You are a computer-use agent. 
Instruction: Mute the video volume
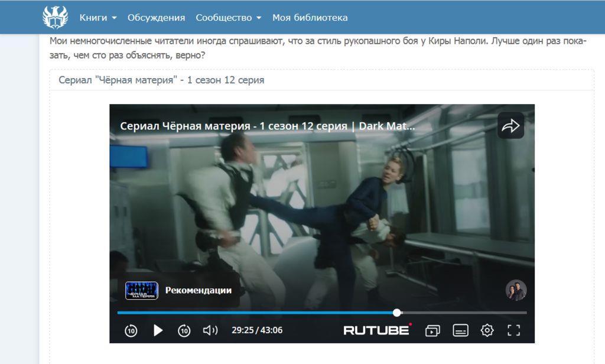[210, 330]
